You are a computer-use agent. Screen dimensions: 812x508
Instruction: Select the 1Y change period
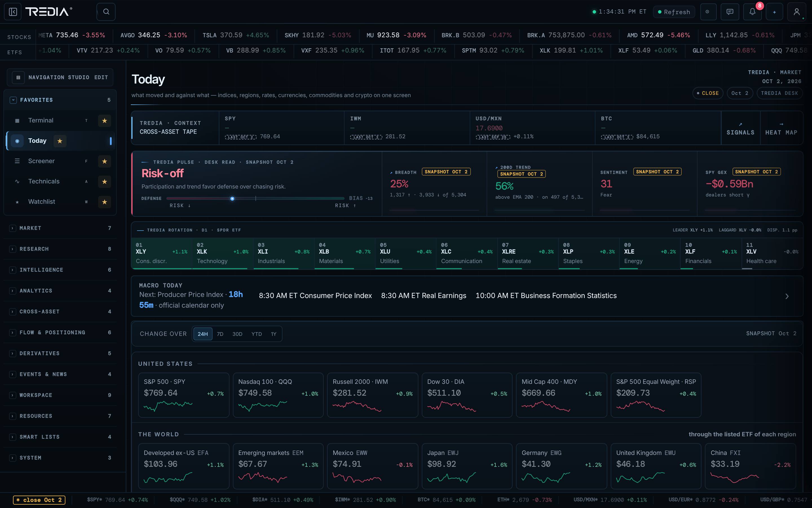tap(274, 334)
